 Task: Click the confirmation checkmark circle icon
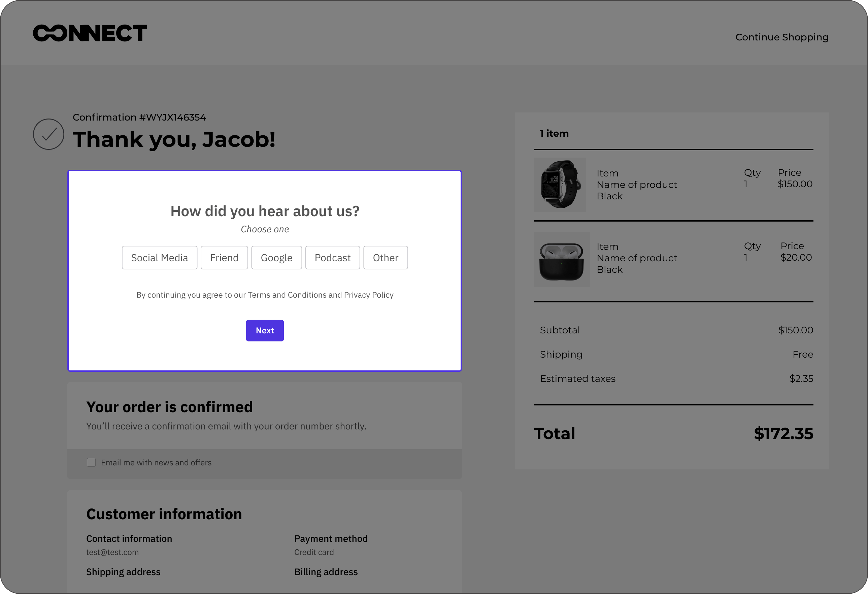[48, 134]
